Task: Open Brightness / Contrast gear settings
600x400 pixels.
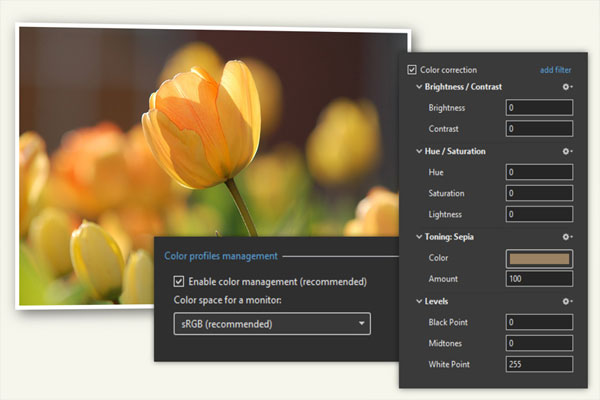Action: tap(567, 87)
